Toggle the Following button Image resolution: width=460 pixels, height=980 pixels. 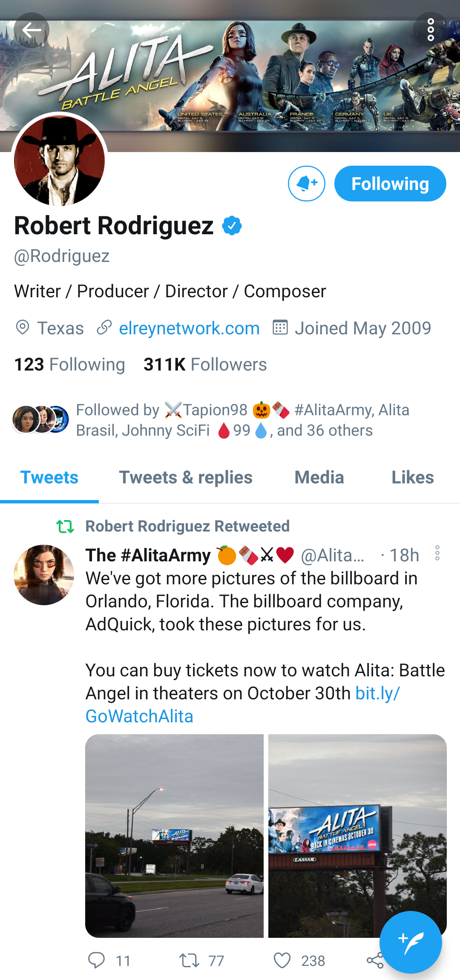(390, 184)
